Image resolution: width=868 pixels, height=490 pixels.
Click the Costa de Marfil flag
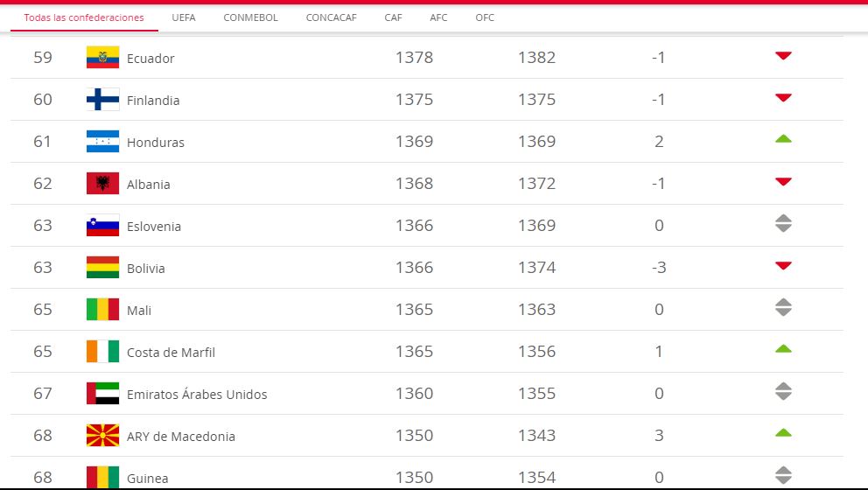tap(102, 351)
